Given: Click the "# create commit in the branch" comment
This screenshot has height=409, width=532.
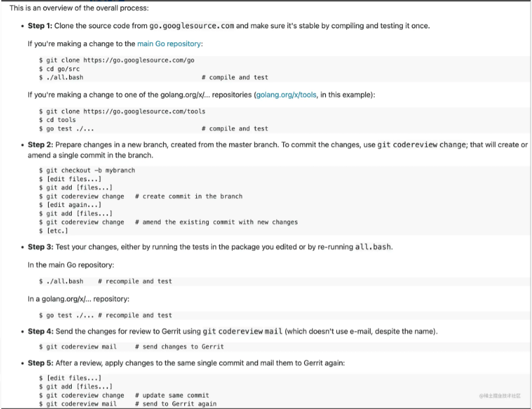Looking at the screenshot, I should (x=188, y=196).
